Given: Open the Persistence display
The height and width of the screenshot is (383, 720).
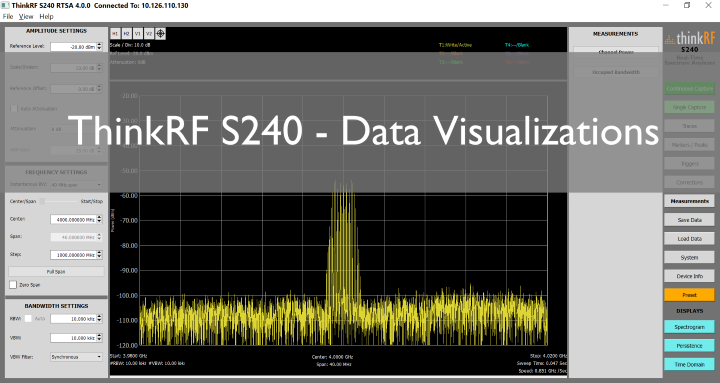Looking at the screenshot, I should (x=689, y=346).
